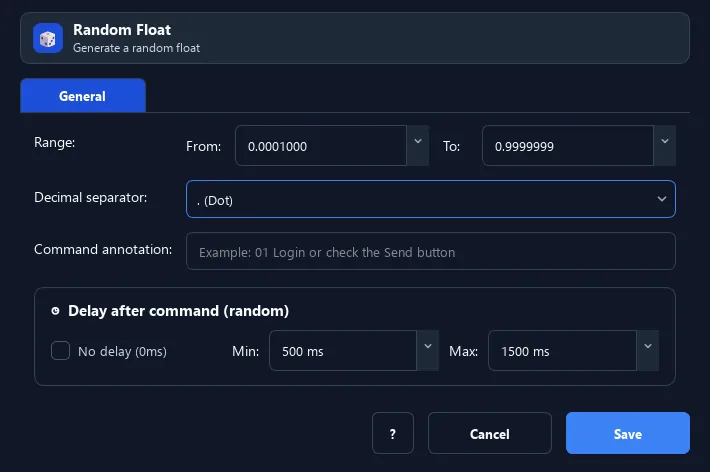Click the Max delay 1500 ms field
710x472 pixels.
click(562, 351)
